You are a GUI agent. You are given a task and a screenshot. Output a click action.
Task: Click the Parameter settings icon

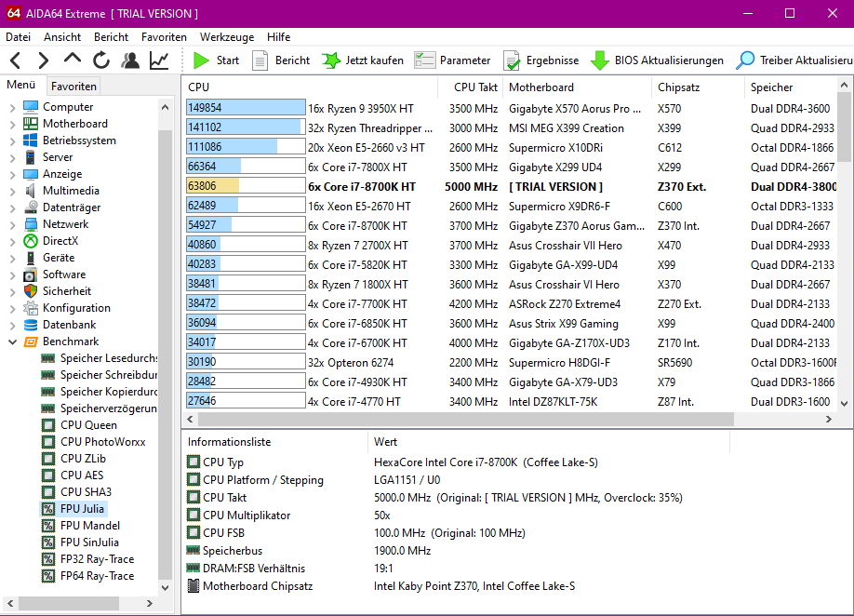pos(424,60)
